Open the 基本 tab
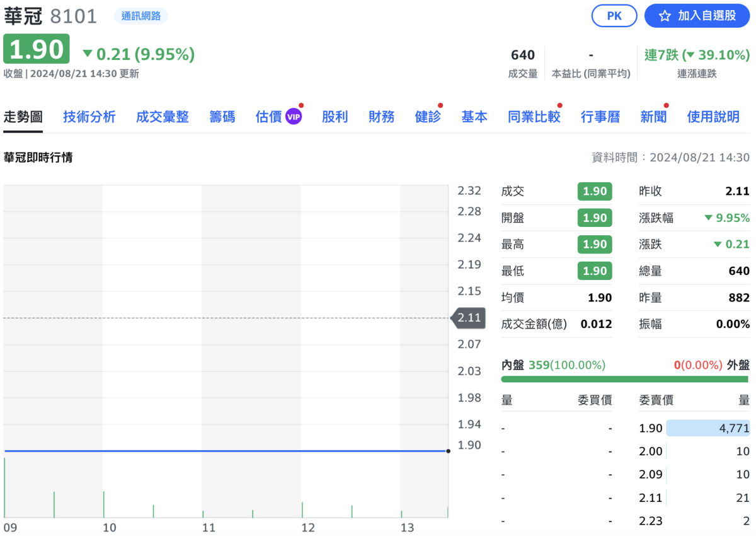Screen dimensions: 756x536 click(474, 117)
